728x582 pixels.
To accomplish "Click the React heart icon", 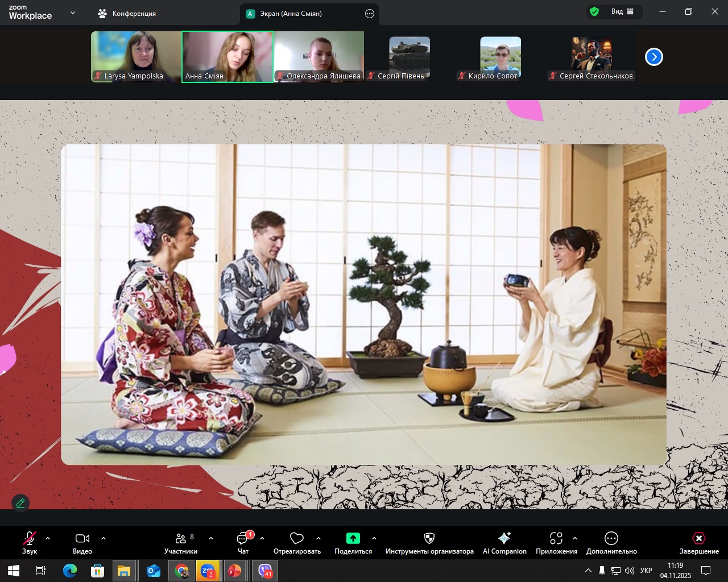I will [x=297, y=543].
